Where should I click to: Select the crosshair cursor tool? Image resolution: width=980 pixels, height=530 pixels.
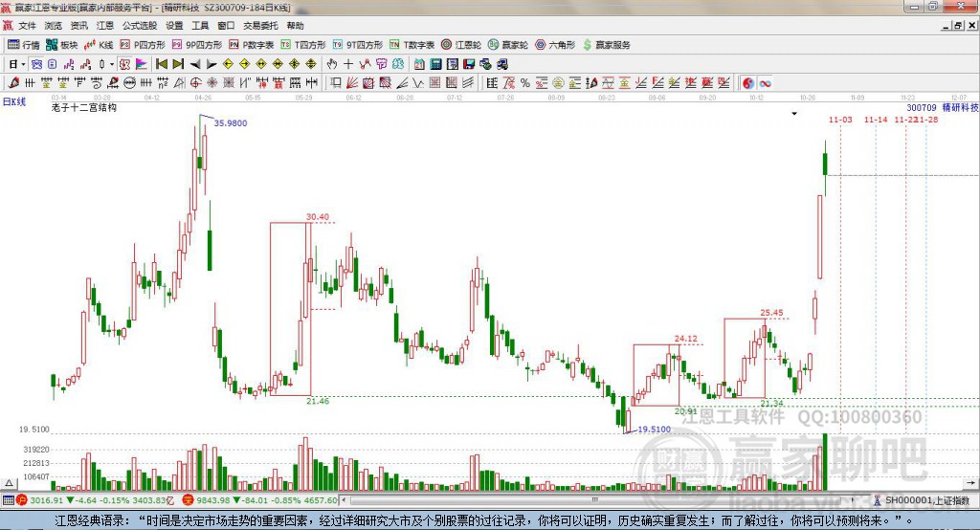pos(348,64)
